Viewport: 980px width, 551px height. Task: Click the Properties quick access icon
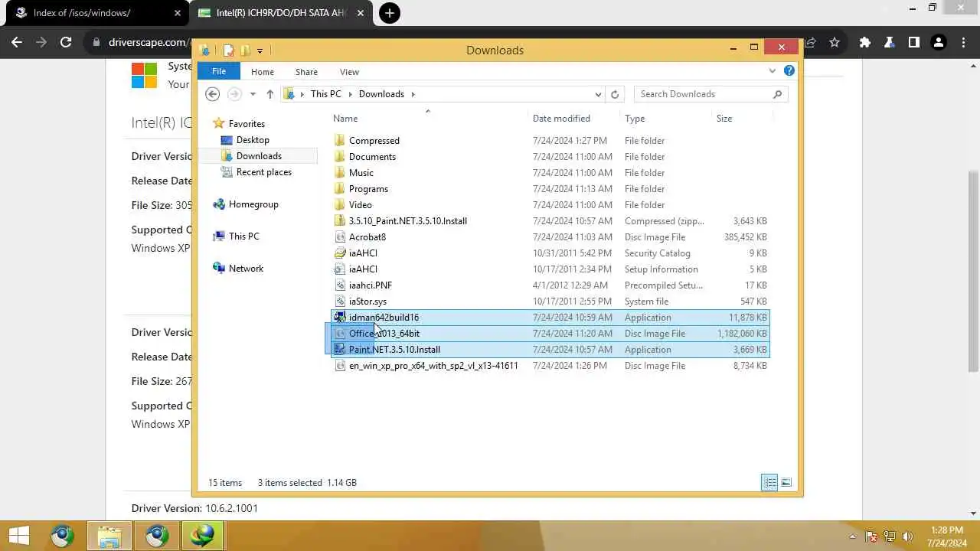point(228,51)
